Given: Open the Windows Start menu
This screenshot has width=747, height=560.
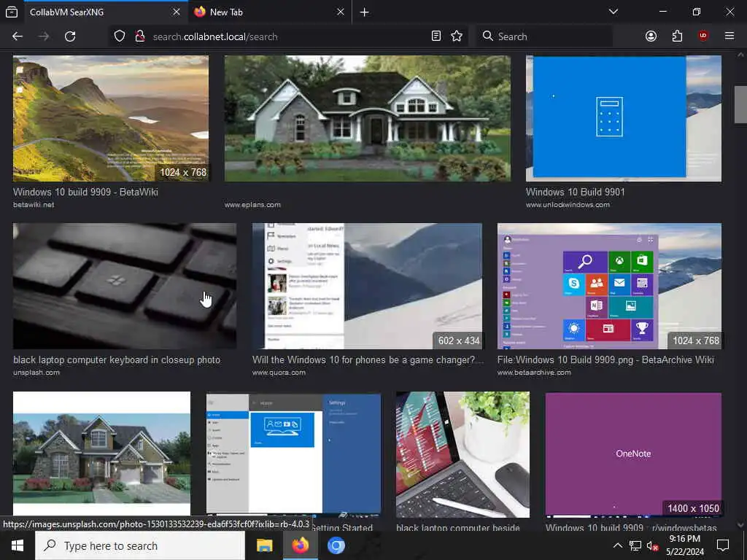Looking at the screenshot, I should (18, 545).
